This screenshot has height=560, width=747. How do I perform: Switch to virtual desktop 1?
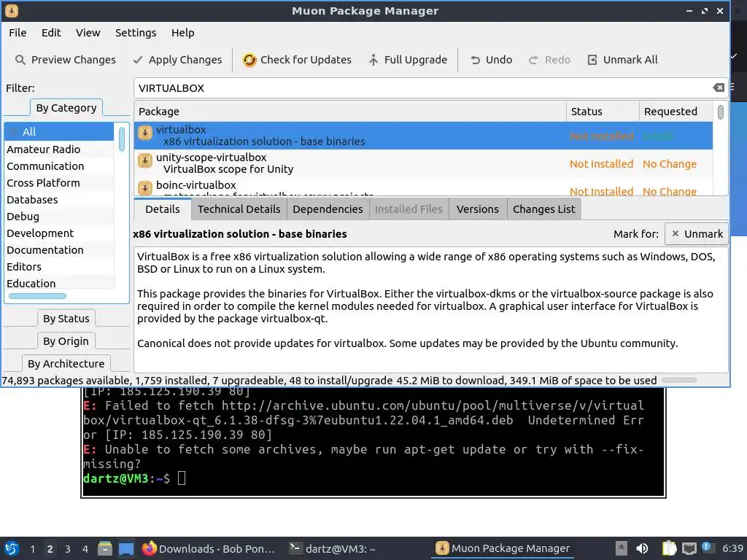click(x=32, y=548)
